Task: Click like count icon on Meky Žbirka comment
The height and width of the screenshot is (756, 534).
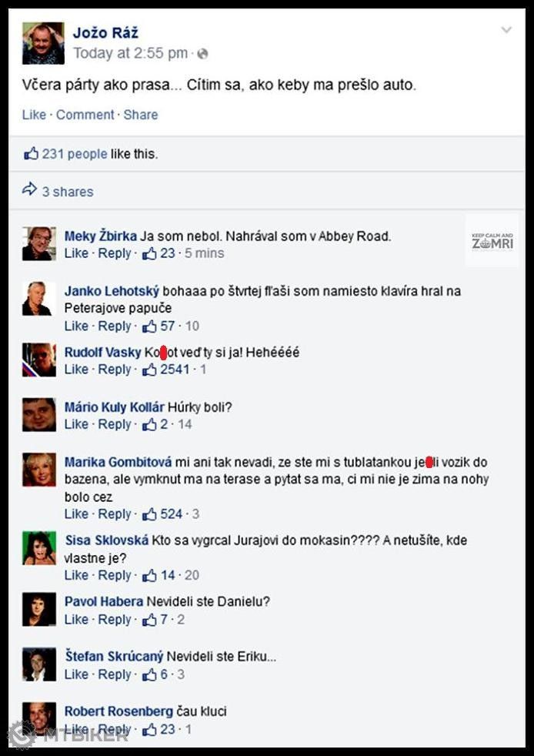Action: (149, 253)
